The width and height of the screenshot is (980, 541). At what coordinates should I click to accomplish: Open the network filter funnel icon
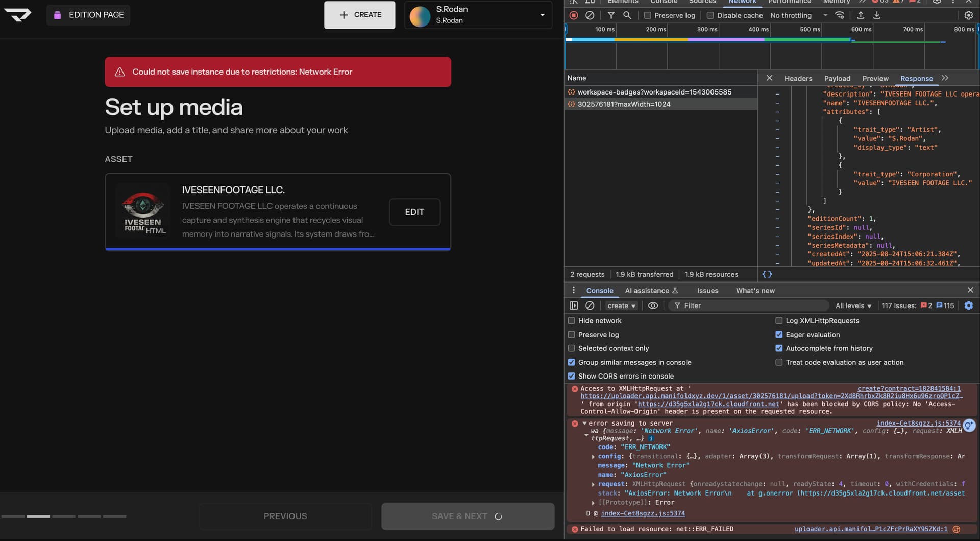tap(611, 15)
